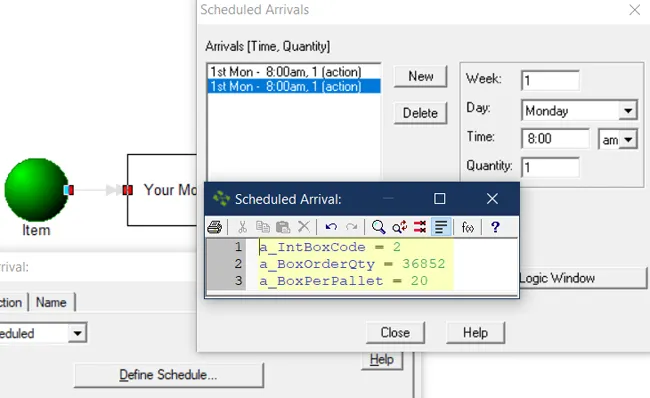Viewport: 650px width, 398px height.
Task: Click the red comment lines icon
Action: (420, 227)
